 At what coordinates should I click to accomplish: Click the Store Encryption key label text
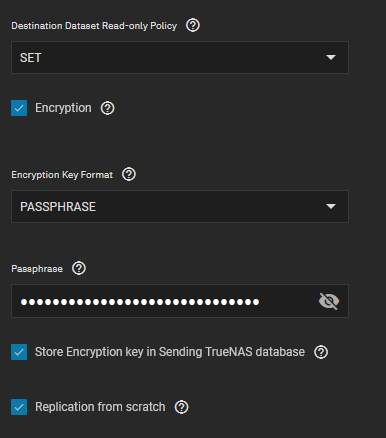tap(170, 352)
